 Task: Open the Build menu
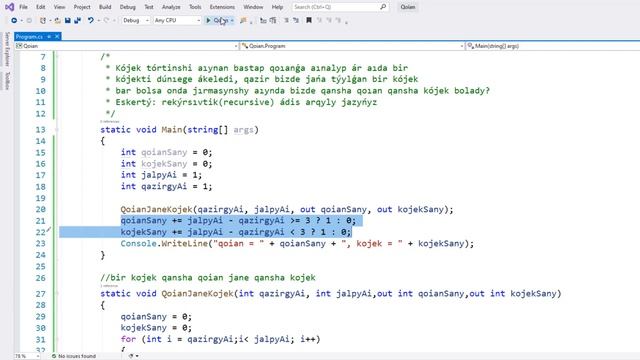[x=105, y=7]
